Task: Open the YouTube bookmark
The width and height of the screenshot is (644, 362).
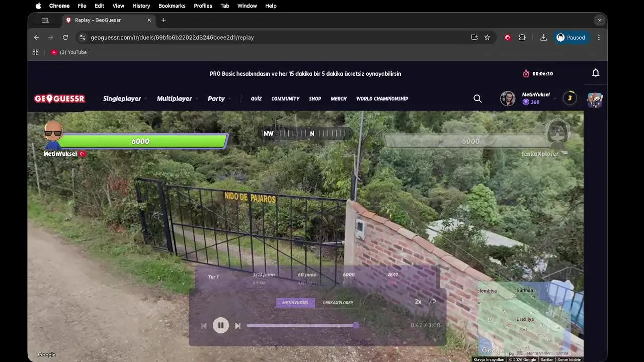Action: click(69, 52)
